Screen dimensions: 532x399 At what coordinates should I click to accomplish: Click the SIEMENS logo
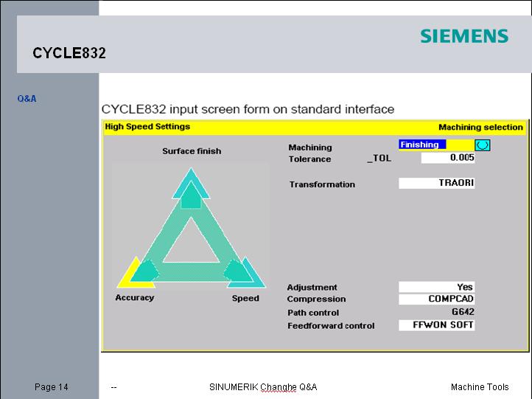pos(464,36)
